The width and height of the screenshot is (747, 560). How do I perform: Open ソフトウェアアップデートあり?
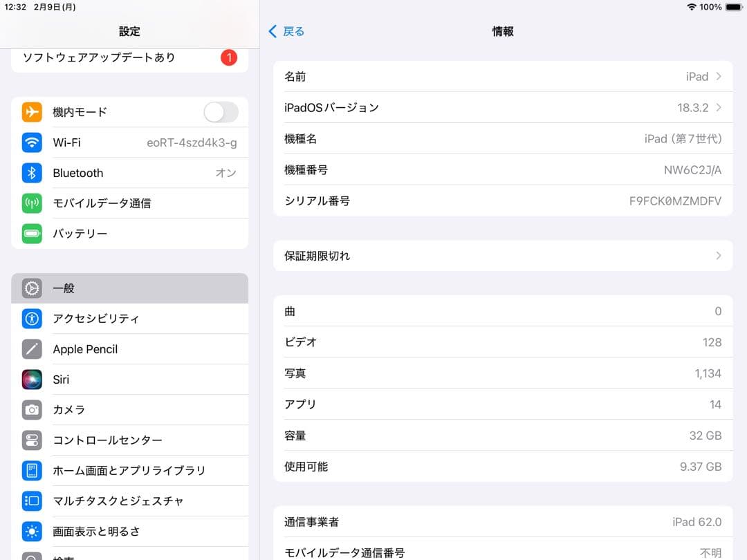[104, 58]
